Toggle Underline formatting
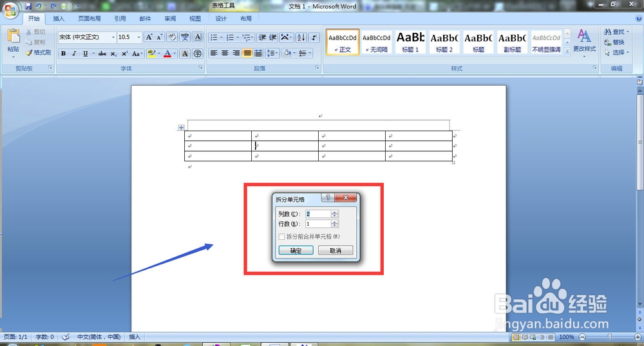 click(86, 54)
